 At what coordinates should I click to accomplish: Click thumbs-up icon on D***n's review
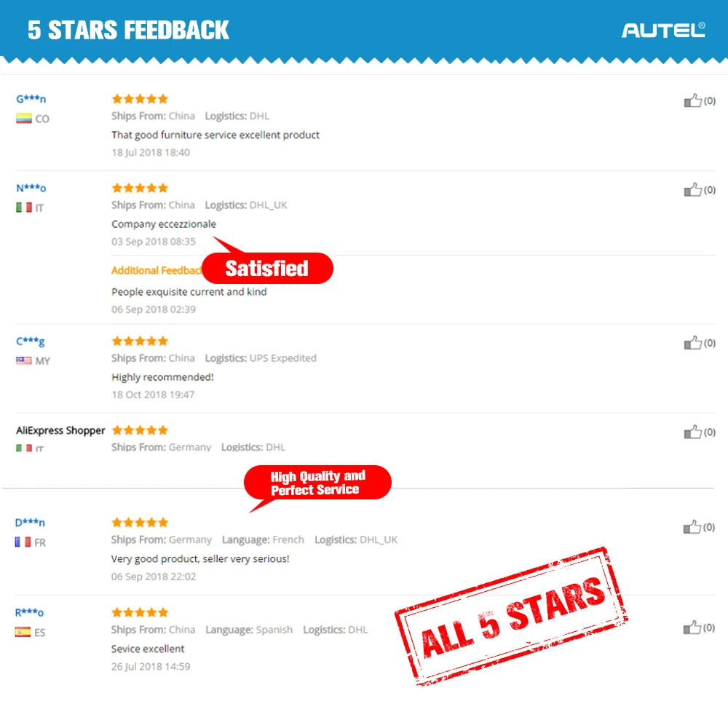pos(692,527)
